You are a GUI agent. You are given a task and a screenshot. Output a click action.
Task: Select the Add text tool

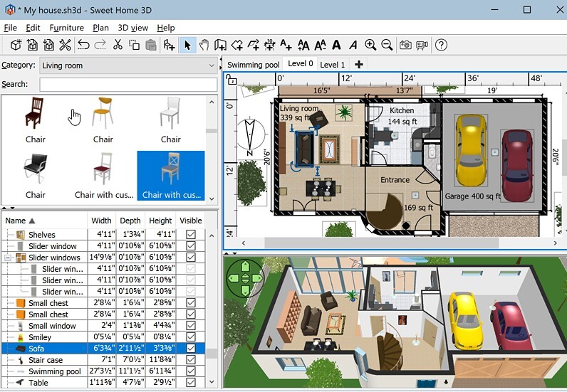pyautogui.click(x=286, y=45)
